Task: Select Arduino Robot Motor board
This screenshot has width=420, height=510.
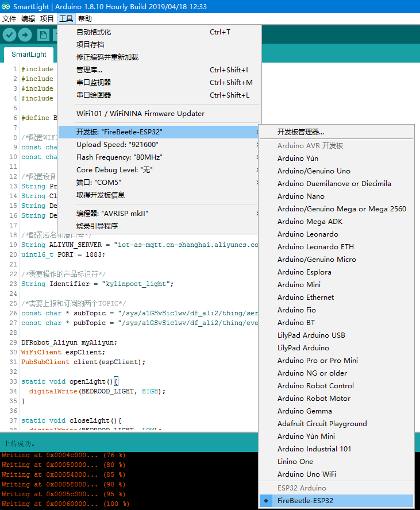Action: coord(337,399)
